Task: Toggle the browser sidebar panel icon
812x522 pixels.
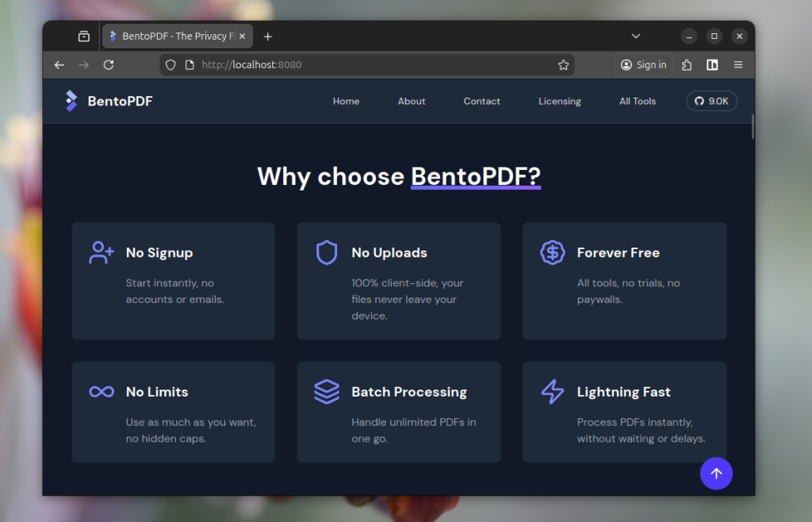Action: tap(712, 65)
